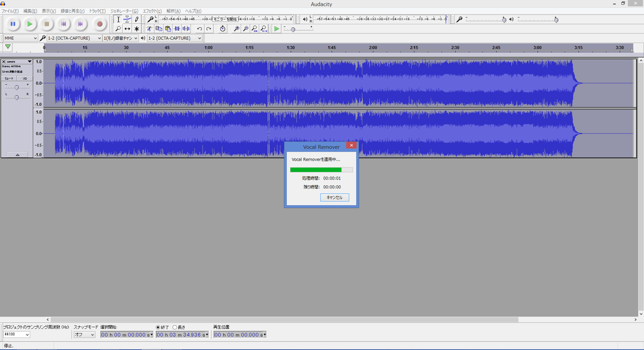The image size is (644, 350).
Task: Click the red Record button
Action: tap(99, 24)
